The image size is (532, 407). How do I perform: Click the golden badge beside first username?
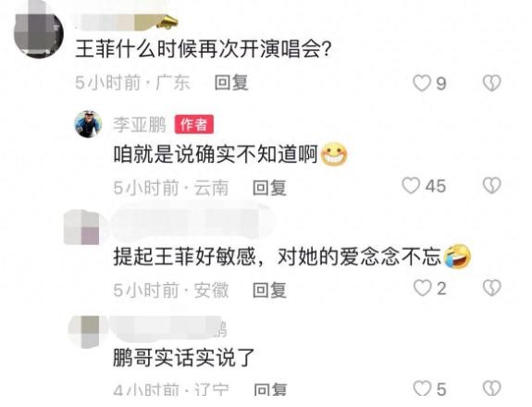point(167,22)
